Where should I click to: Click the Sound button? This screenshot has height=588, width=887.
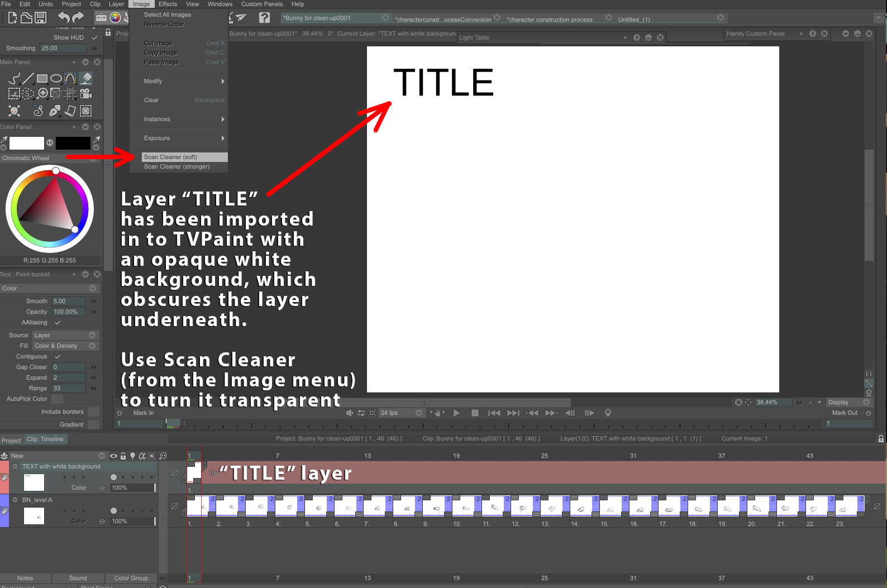click(78, 578)
